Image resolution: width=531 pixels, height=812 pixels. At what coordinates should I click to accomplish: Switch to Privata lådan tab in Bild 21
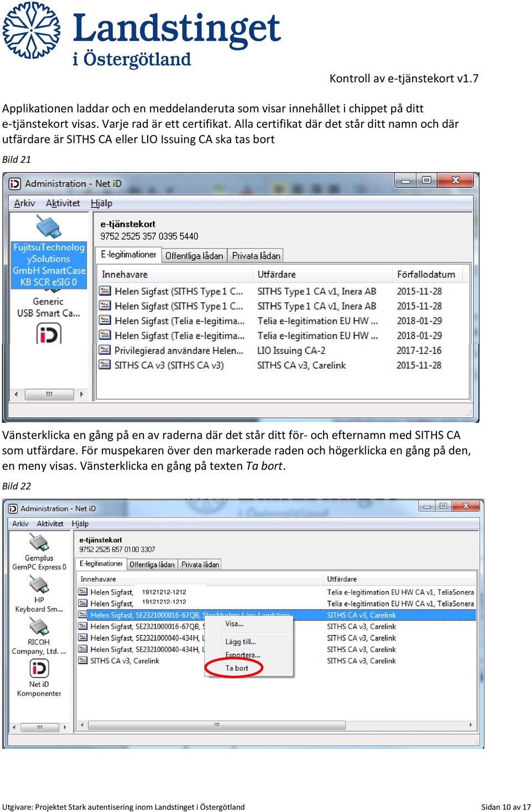tap(256, 256)
